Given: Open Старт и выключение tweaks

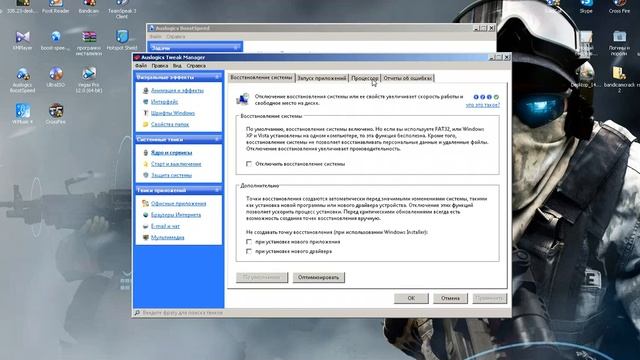Looking at the screenshot, I should [176, 164].
